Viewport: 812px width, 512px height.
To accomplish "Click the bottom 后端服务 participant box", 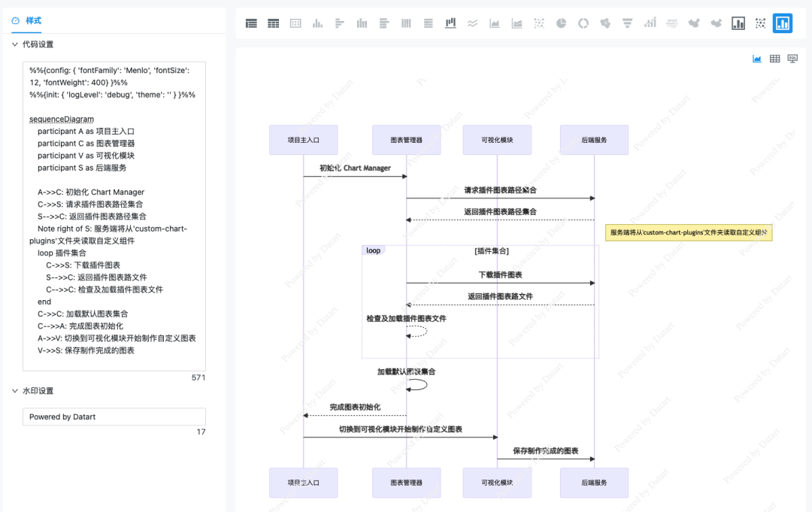I will point(595,483).
